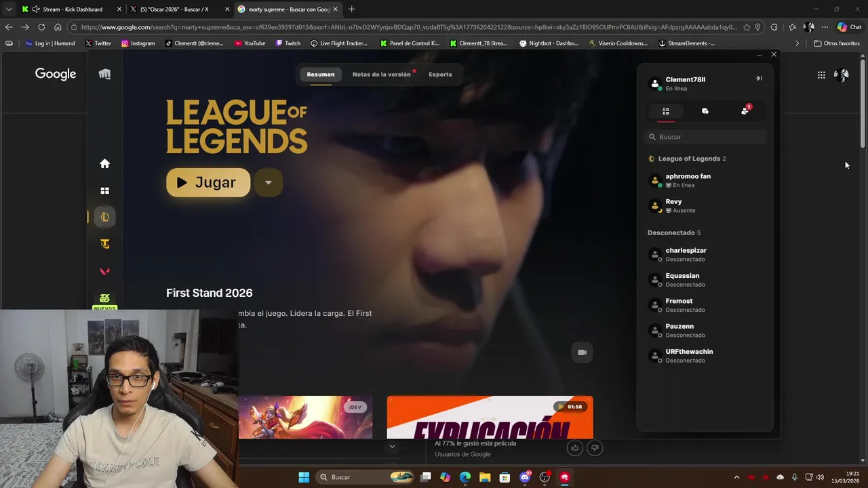Image resolution: width=868 pixels, height=488 pixels.
Task: Select offline friend charlespizar
Action: (705, 255)
